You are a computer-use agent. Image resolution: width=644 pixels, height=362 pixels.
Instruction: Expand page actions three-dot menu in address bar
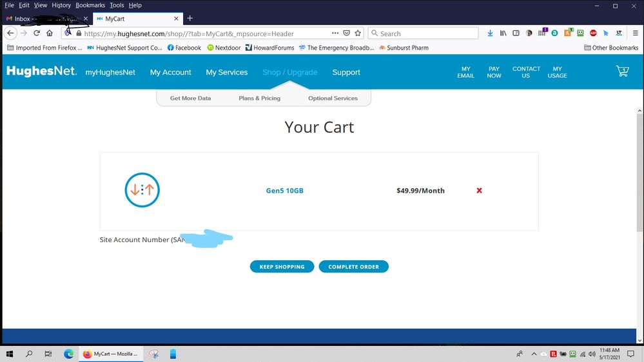point(335,33)
